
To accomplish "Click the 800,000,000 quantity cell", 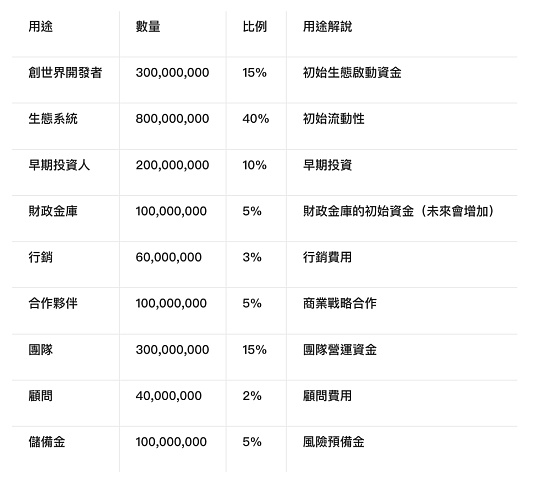I will tap(172, 119).
